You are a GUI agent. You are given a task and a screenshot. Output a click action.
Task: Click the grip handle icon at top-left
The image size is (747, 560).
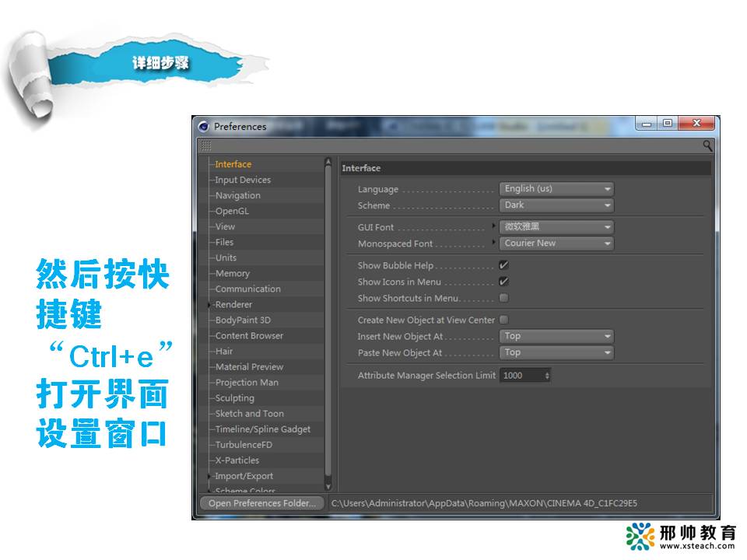pos(205,145)
